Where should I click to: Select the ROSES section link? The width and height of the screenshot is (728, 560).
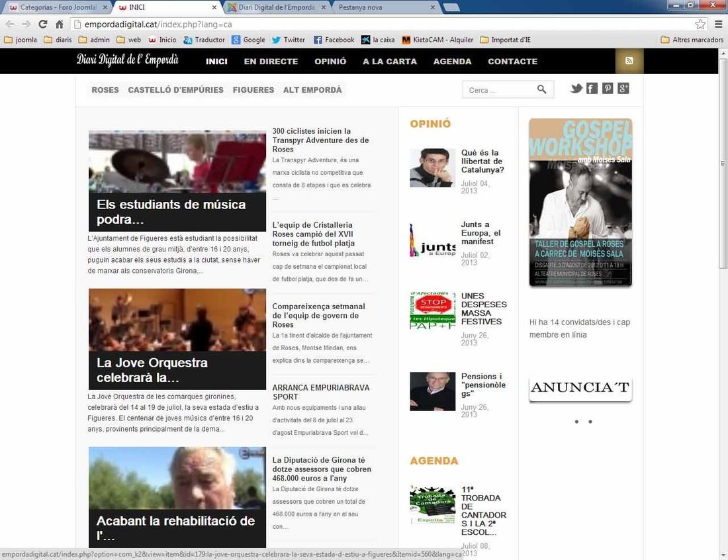(105, 90)
